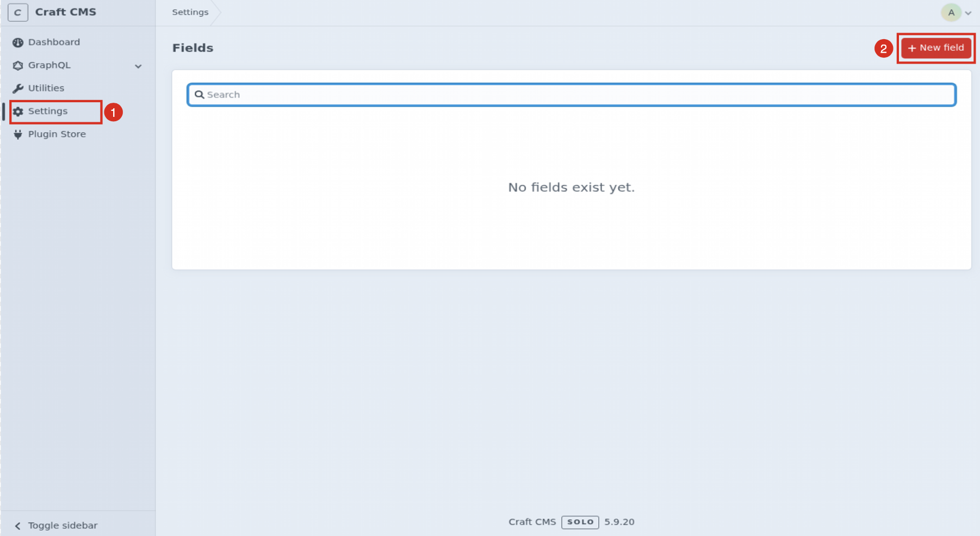Click the user avatar icon
Screen dimensions: 980x536
[951, 13]
